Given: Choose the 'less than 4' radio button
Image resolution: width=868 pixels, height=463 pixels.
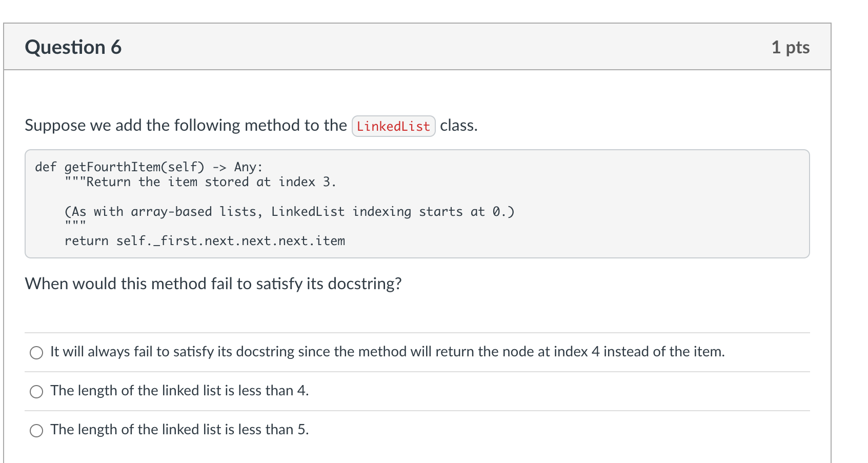Looking at the screenshot, I should pos(36,392).
